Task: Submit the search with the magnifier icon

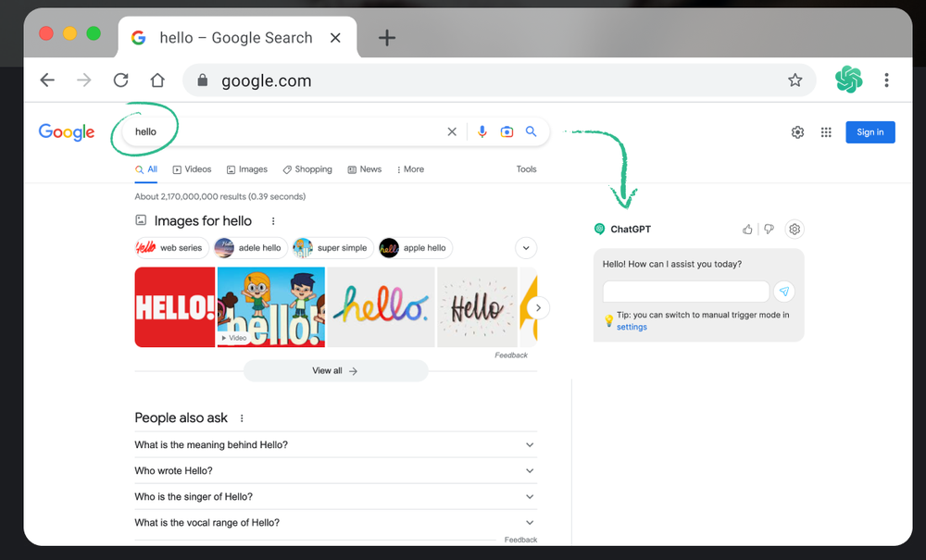Action: (x=531, y=131)
